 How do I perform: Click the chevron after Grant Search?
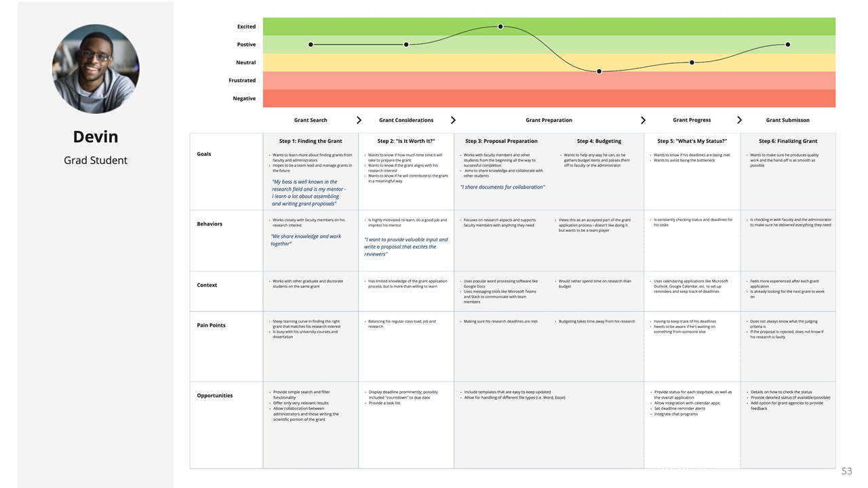click(359, 120)
